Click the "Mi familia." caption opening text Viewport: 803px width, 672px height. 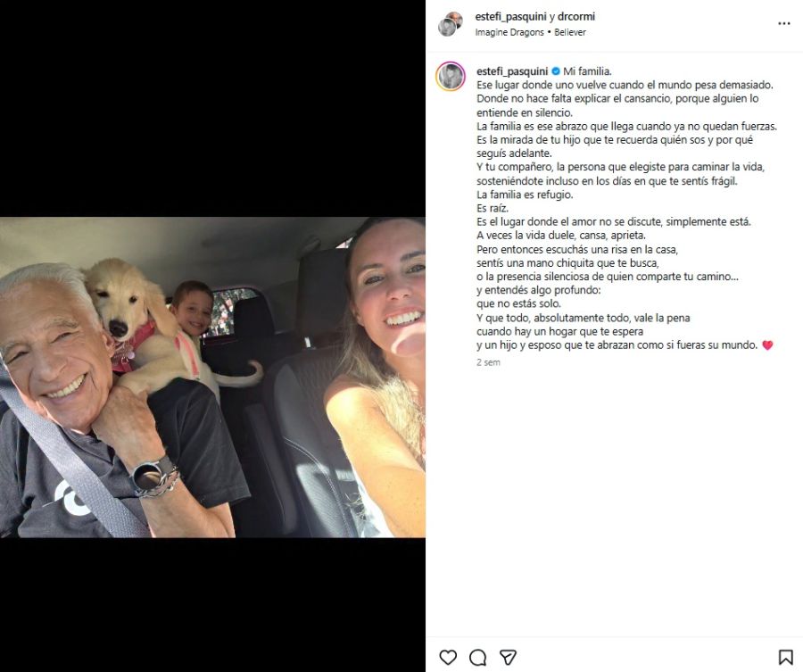click(587, 71)
